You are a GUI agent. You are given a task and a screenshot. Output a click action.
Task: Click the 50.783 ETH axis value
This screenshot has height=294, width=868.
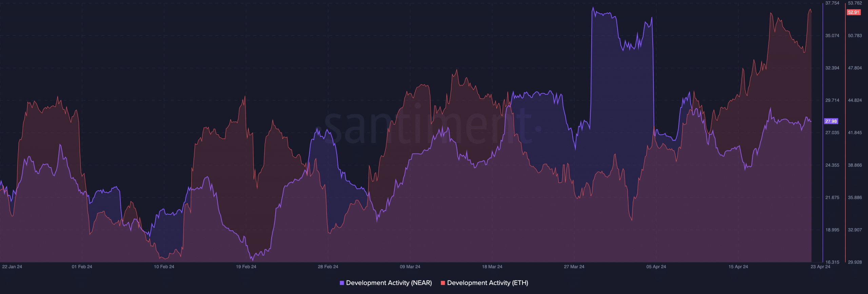[x=855, y=36]
